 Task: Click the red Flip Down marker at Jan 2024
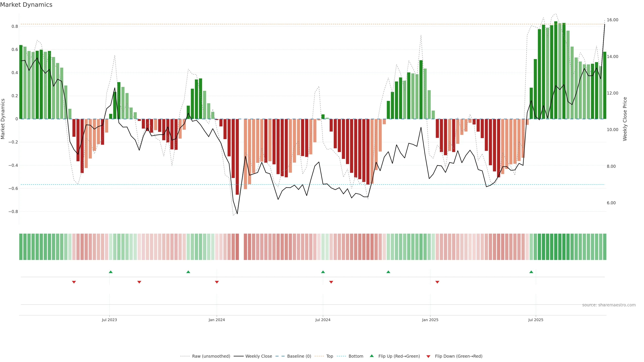coord(217,282)
